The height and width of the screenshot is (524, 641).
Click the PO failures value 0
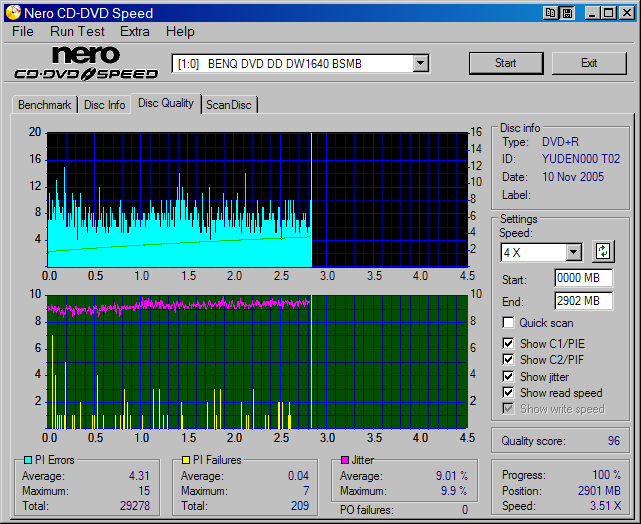[465, 510]
